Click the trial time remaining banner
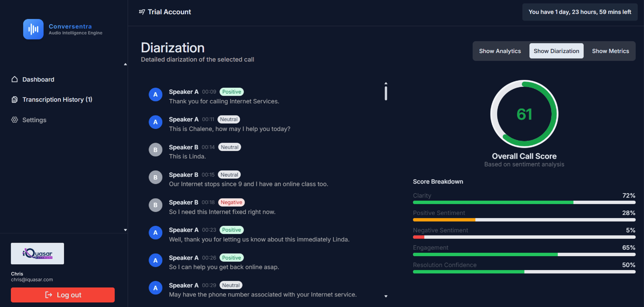 tap(580, 12)
